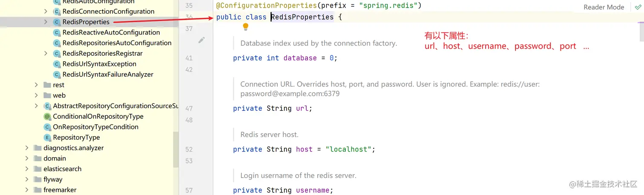The width and height of the screenshot is (644, 195).
Task: Click the web folder icon
Action: (47, 95)
